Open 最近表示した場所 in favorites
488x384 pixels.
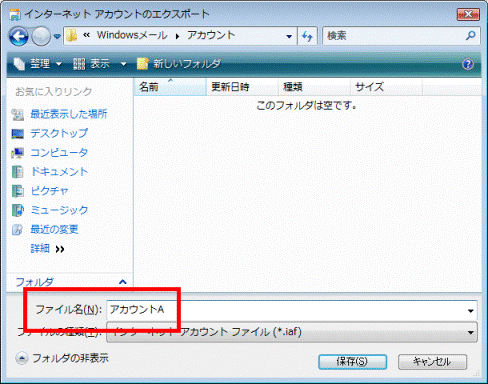click(x=69, y=114)
